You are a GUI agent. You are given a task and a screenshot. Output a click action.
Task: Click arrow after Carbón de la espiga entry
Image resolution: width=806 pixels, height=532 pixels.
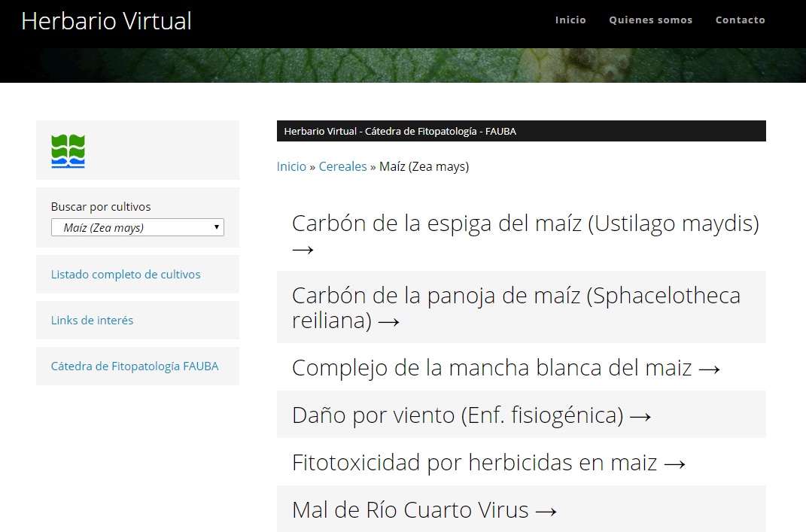pyautogui.click(x=303, y=249)
